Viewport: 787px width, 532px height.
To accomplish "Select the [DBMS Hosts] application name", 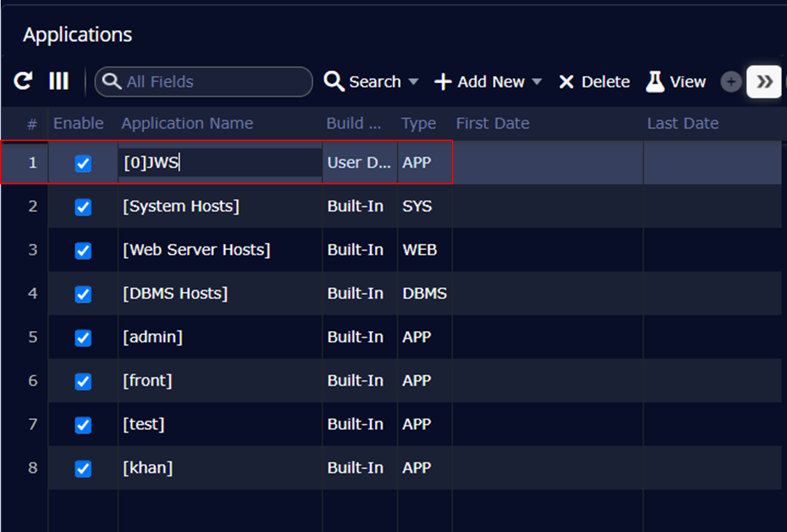I will (175, 293).
